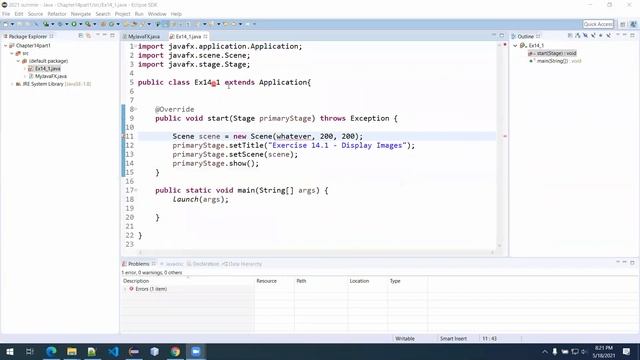Expand the JRE System Library node
The height and width of the screenshot is (360, 640).
(x=12, y=84)
